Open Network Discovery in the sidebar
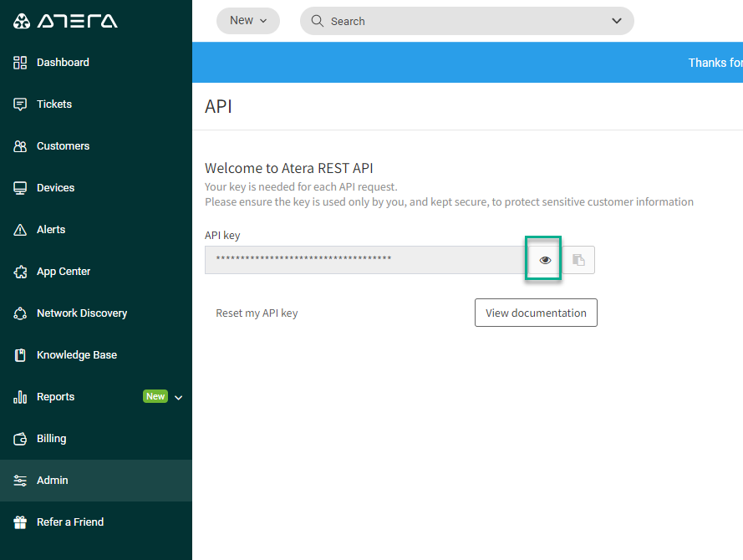Image resolution: width=743 pixels, height=560 pixels. coord(96,313)
